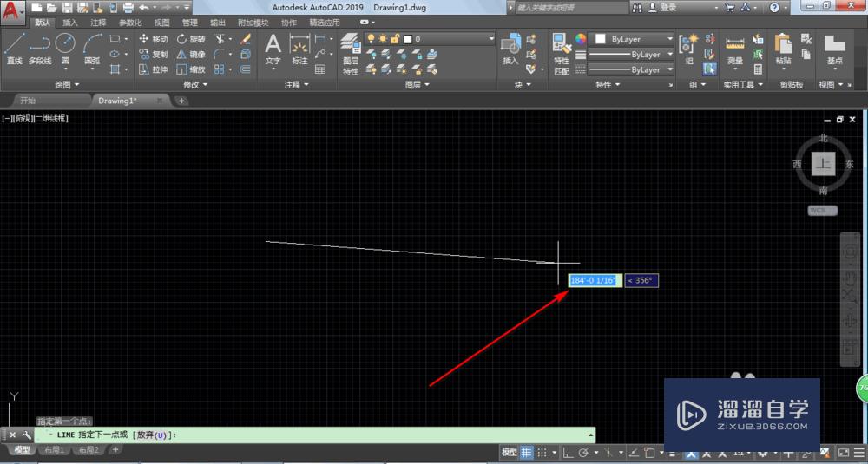Click the 组 (Group) icon

pyautogui.click(x=689, y=49)
